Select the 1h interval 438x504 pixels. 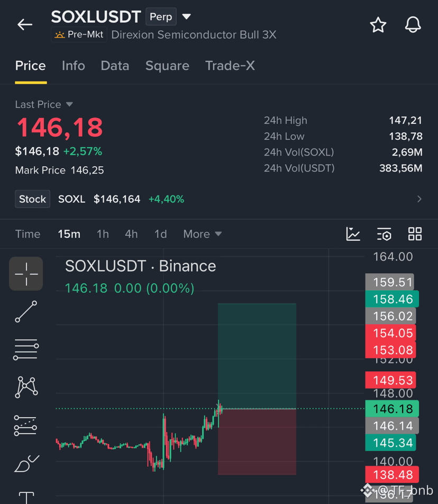(x=103, y=234)
